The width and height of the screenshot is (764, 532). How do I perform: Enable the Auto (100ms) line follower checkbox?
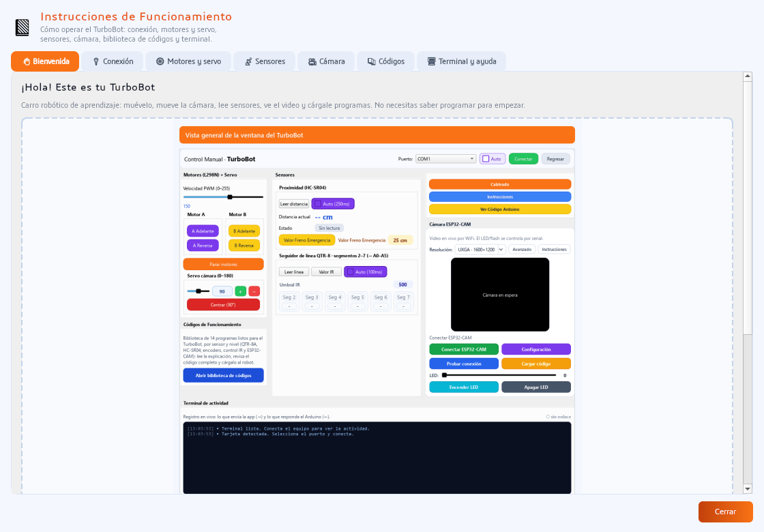(x=351, y=272)
